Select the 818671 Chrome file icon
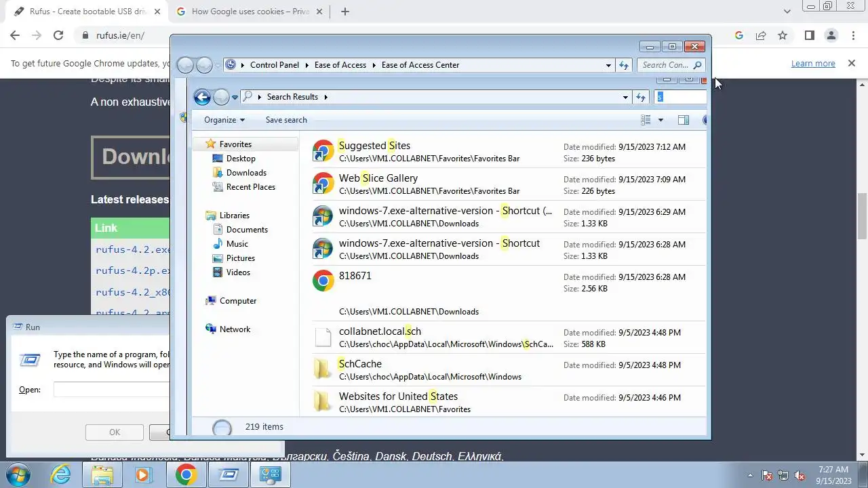 pos(323,281)
